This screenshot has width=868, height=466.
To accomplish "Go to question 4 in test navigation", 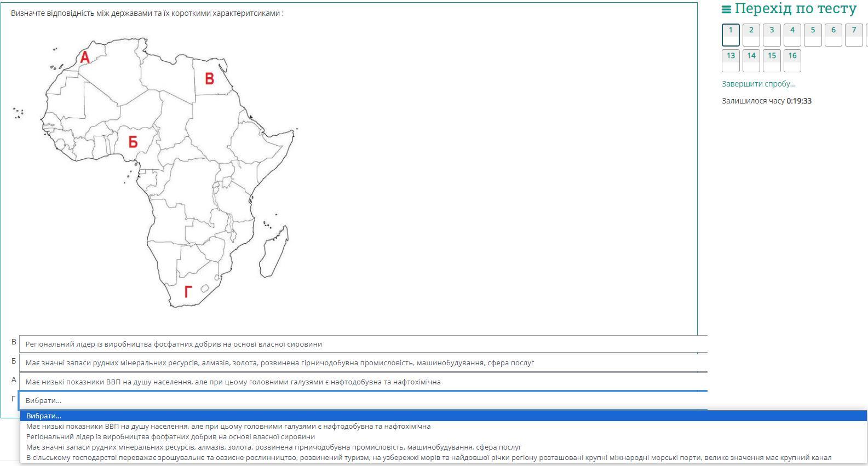I will [792, 35].
